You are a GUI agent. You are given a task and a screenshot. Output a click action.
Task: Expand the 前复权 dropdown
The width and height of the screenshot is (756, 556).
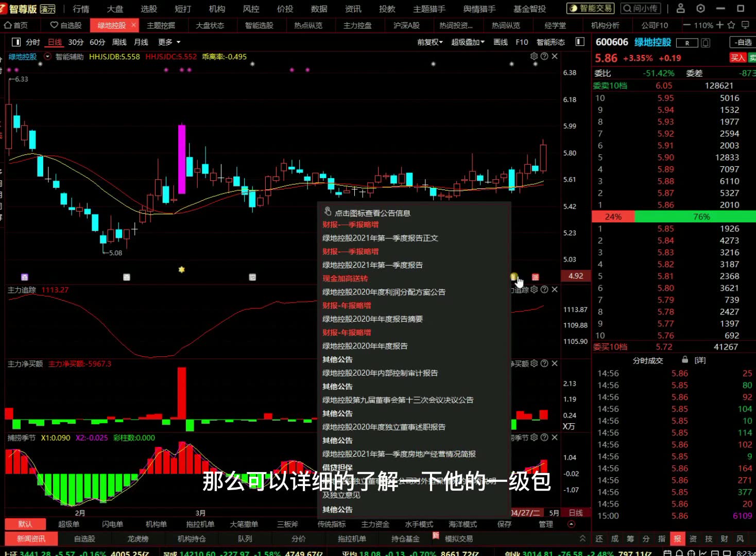(x=430, y=42)
